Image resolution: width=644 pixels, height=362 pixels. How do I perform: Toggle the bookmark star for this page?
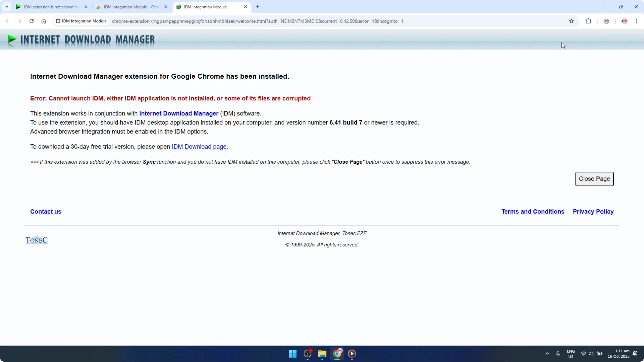[572, 21]
